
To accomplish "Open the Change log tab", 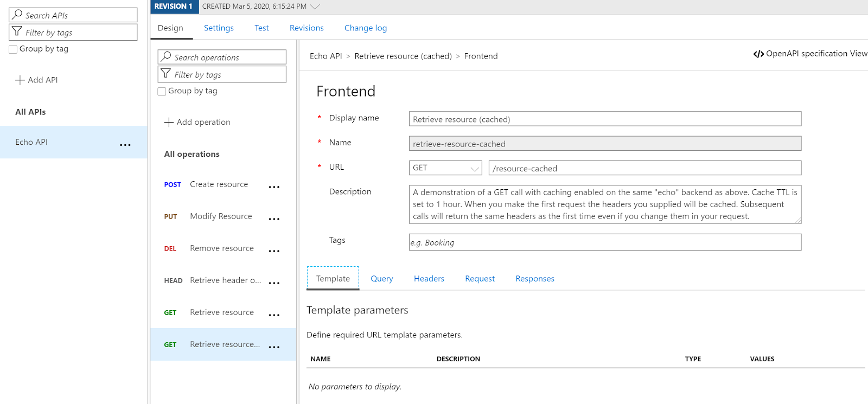I will point(365,28).
